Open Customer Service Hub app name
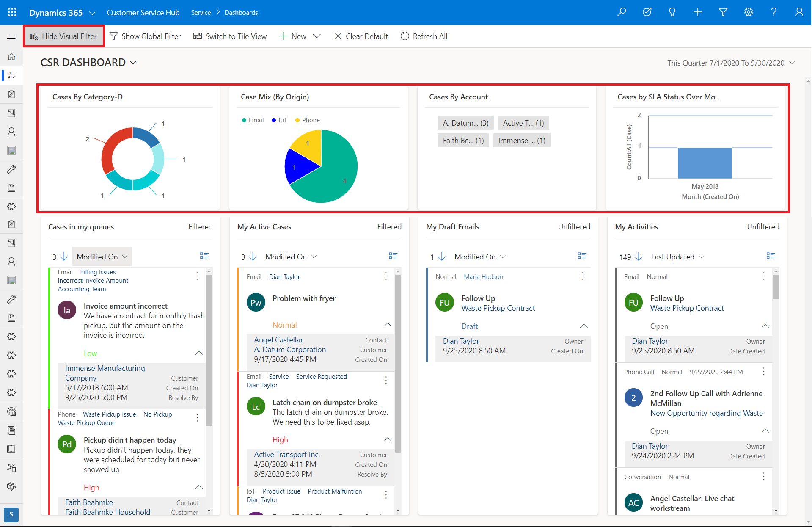This screenshot has width=812, height=527. [143, 13]
